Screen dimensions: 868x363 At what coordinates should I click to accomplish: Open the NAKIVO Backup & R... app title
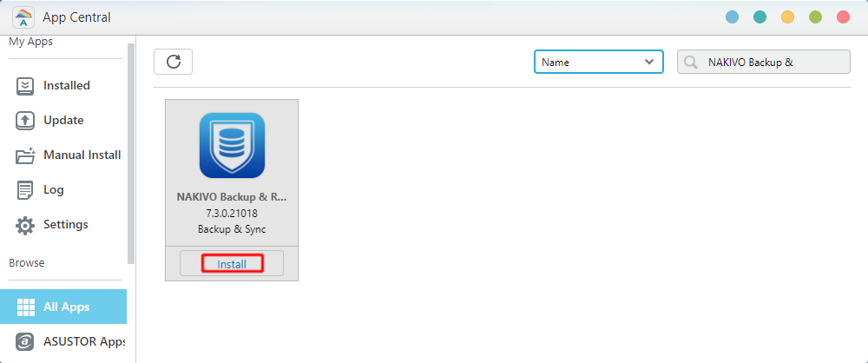(232, 197)
